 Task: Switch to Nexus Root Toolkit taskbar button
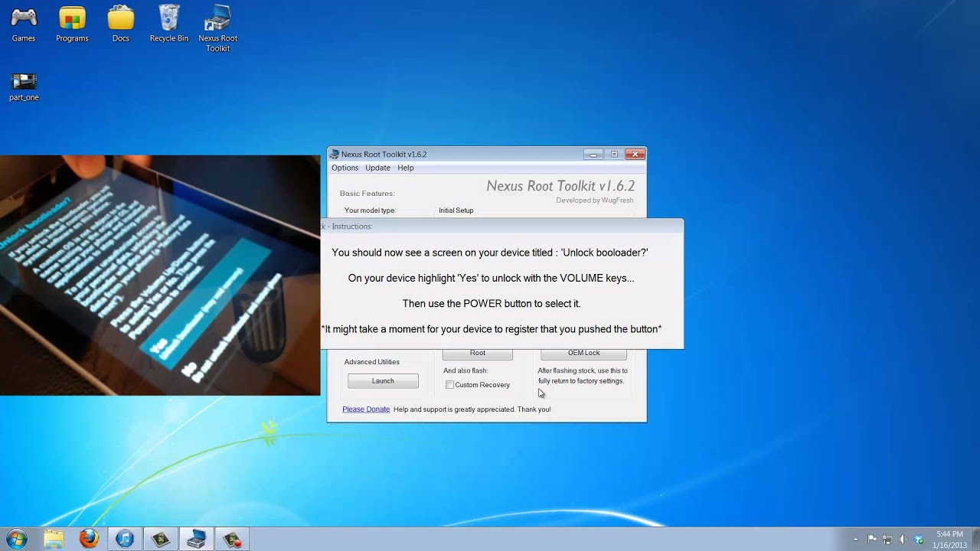pyautogui.click(x=196, y=539)
